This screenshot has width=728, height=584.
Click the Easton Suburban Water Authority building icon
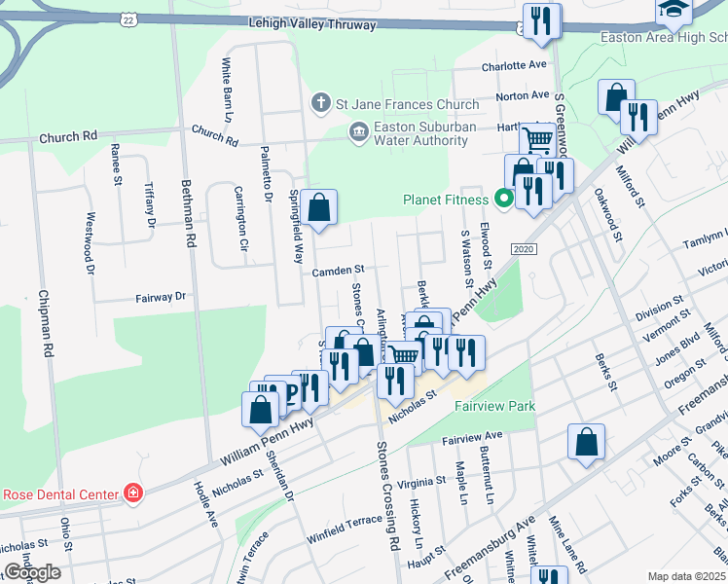(359, 132)
